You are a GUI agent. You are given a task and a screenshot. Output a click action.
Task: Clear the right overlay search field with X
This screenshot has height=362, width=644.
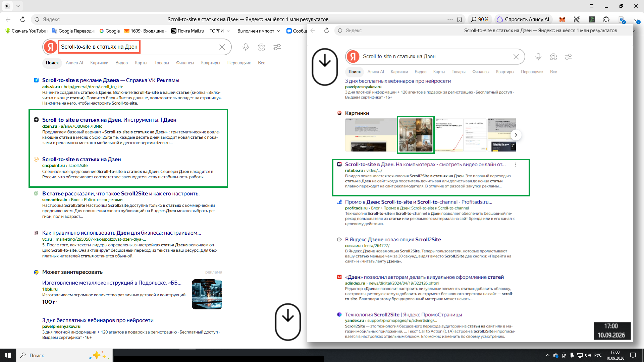tap(516, 57)
